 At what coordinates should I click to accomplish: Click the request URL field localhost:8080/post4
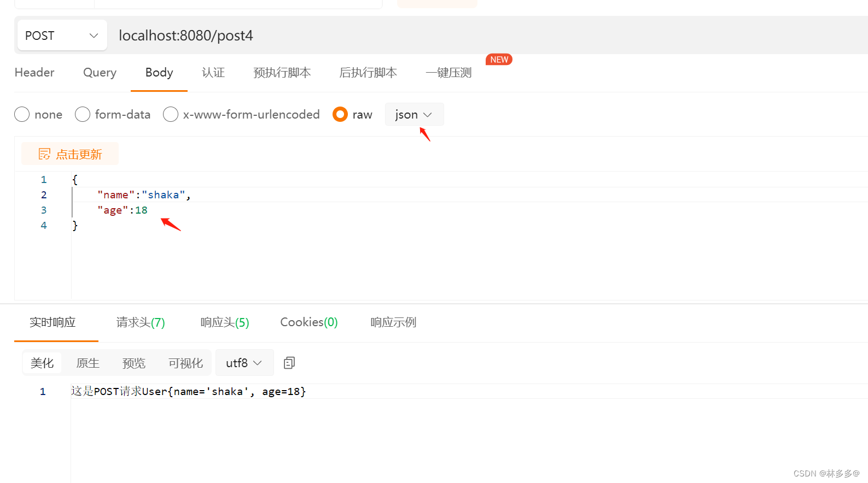coord(186,36)
